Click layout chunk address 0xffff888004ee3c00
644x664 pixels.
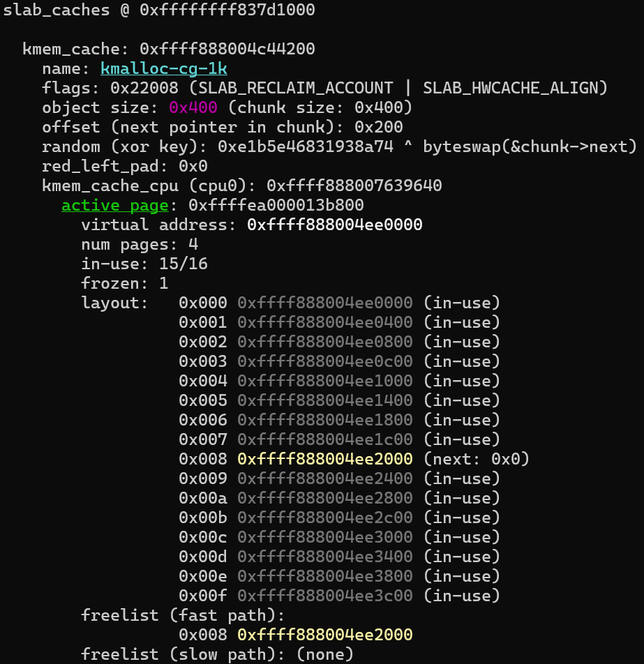[x=325, y=596]
